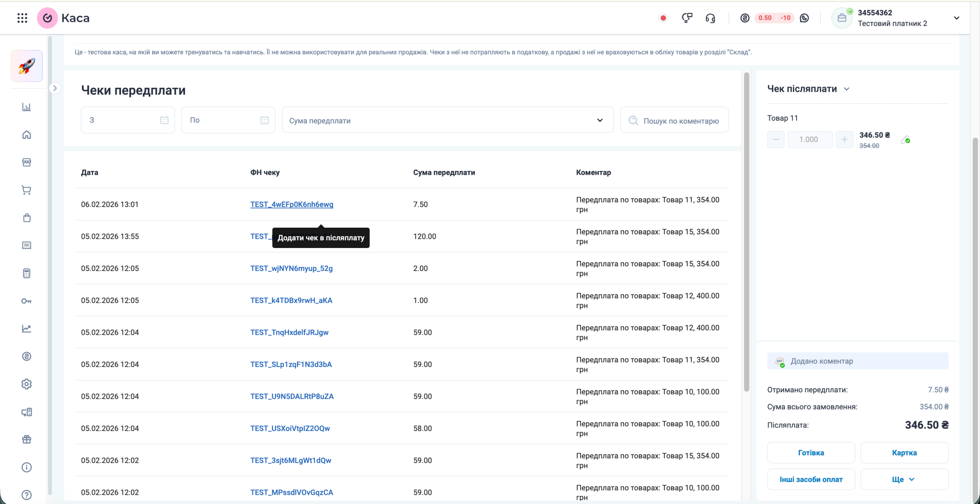Click the discount tag icon beside 346.50
The image size is (980, 504).
tap(905, 140)
